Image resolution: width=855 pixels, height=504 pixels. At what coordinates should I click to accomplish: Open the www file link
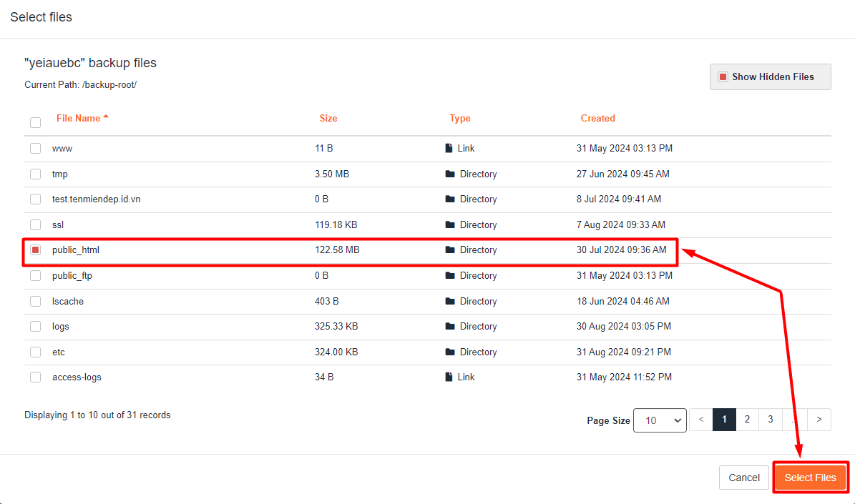pyautogui.click(x=62, y=148)
